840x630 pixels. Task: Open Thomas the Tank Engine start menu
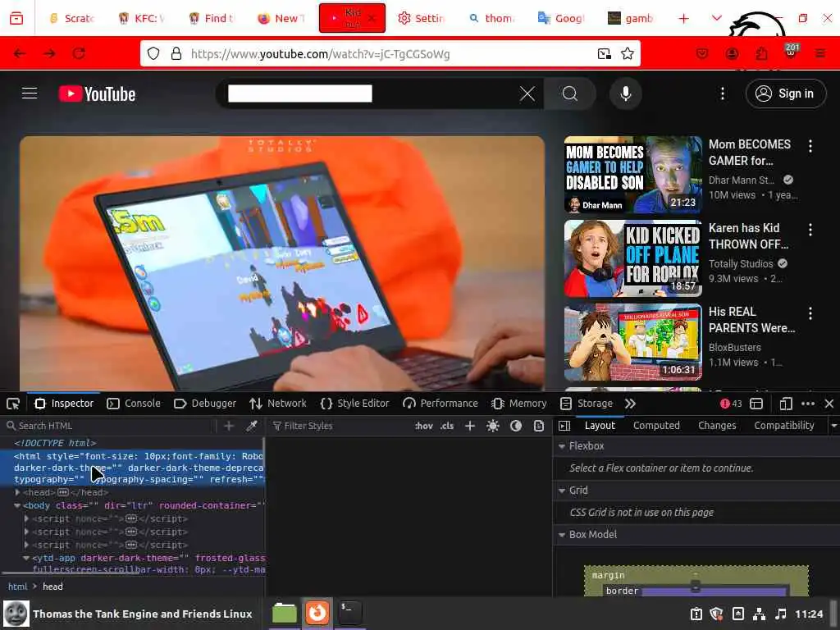click(127, 614)
